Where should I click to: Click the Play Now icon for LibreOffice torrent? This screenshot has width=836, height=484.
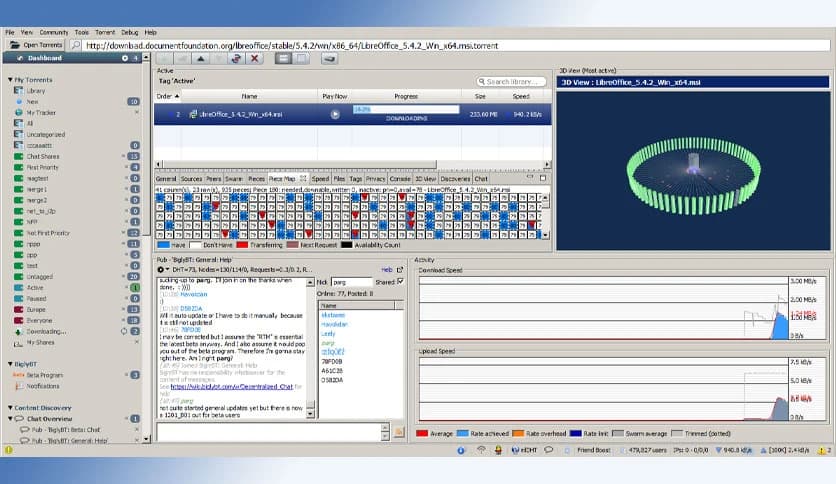335,114
